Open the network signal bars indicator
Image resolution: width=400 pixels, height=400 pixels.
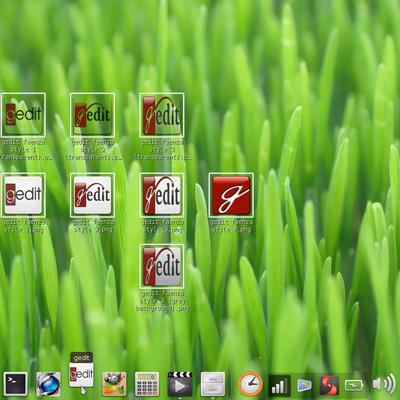coord(279,386)
